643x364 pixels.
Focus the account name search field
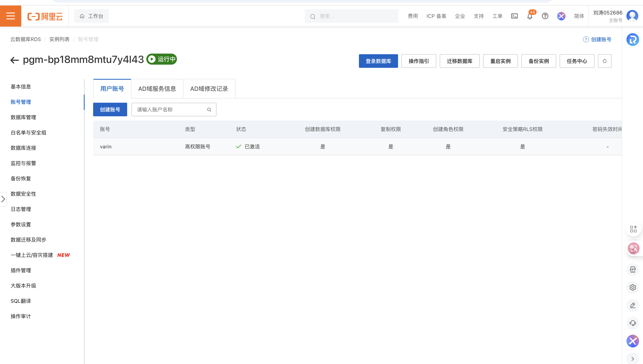170,109
